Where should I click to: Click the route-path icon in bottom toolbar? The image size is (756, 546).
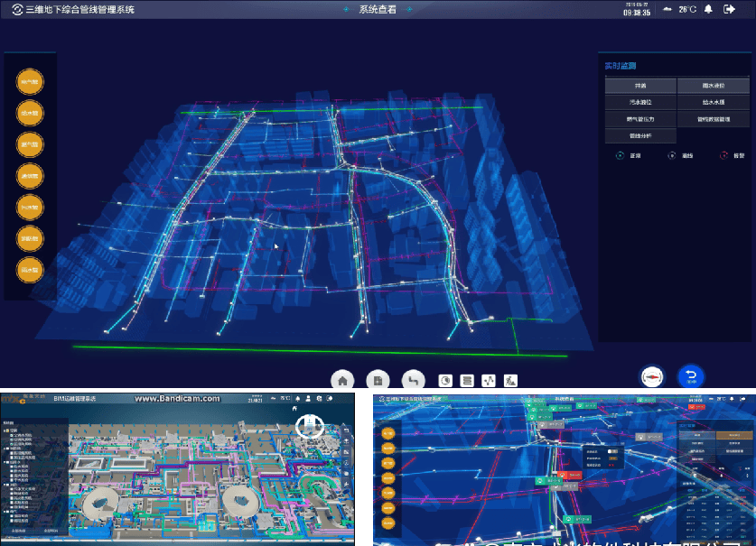click(413, 380)
